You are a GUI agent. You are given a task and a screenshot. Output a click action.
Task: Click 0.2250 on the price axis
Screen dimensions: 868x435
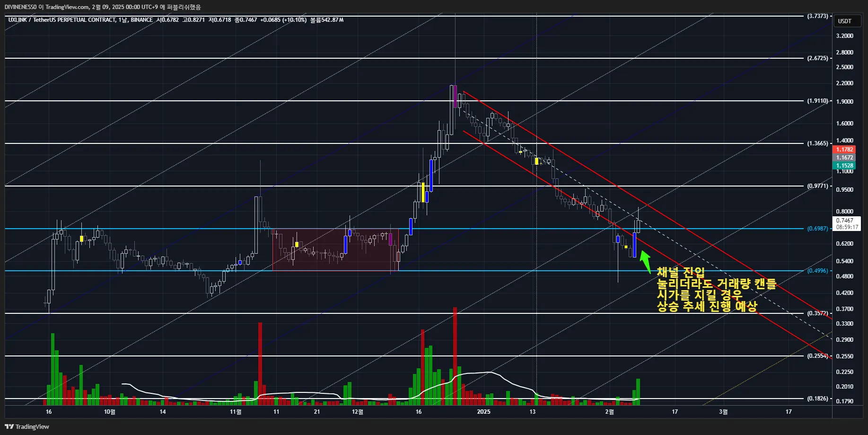844,372
